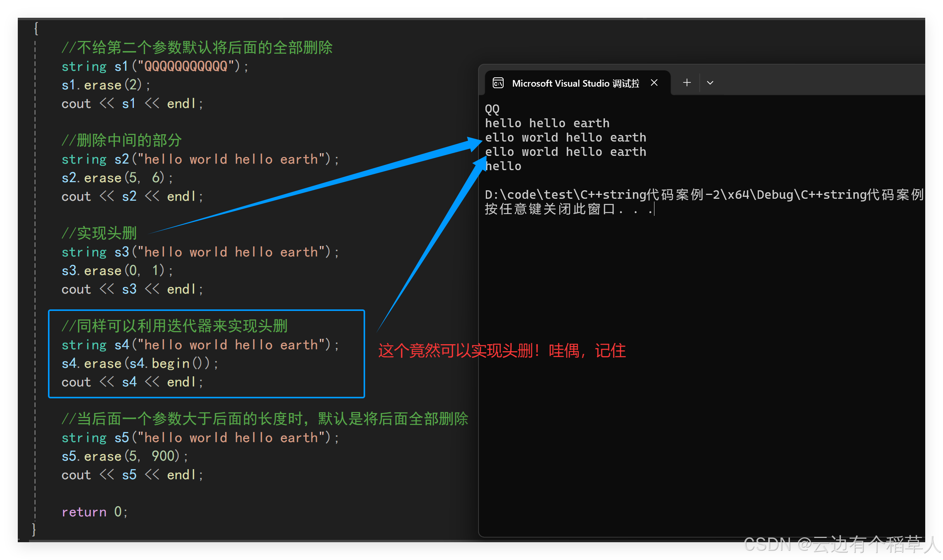Click the 'hello hello earth' console output
The height and width of the screenshot is (560, 943).
pyautogui.click(x=547, y=123)
